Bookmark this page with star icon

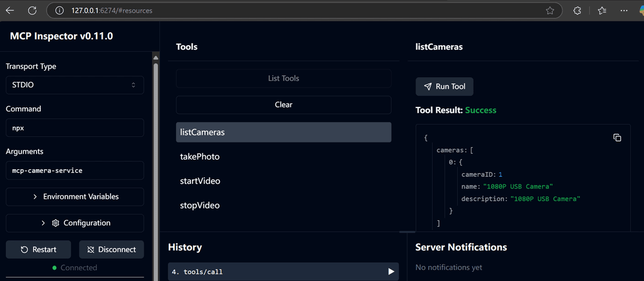550,10
